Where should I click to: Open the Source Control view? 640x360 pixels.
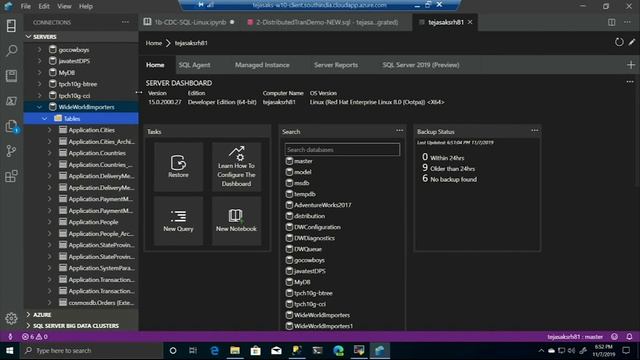pyautogui.click(x=11, y=151)
